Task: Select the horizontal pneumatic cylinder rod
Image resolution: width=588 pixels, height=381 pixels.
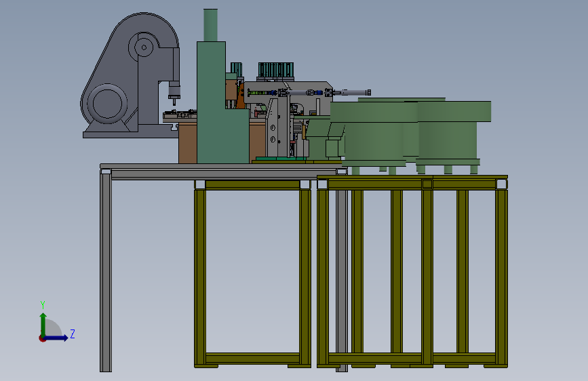Action: point(352,92)
